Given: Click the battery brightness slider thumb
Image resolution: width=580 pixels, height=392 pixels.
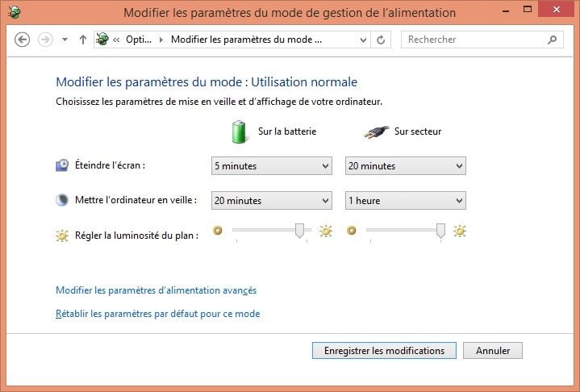Looking at the screenshot, I should coord(299,231).
